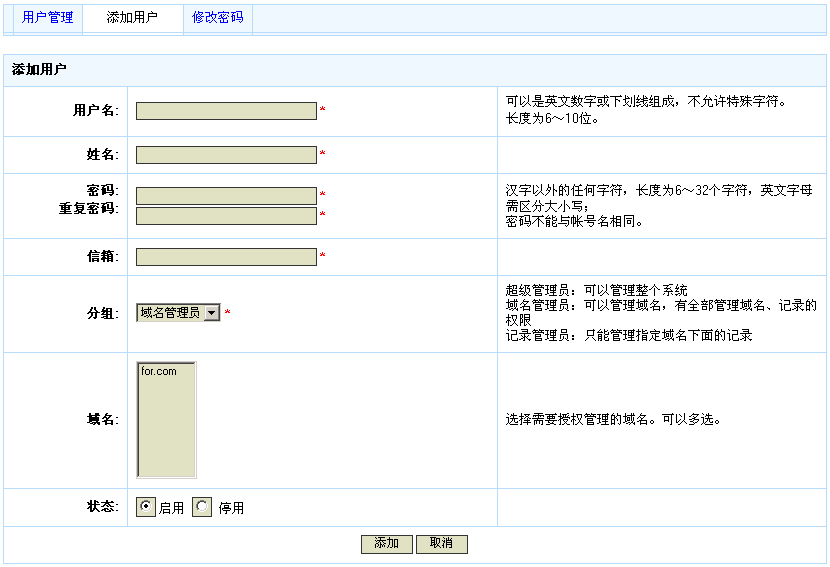Focus the 重复密码 confirmation field
Screen dimensions: 830x567
pos(226,216)
